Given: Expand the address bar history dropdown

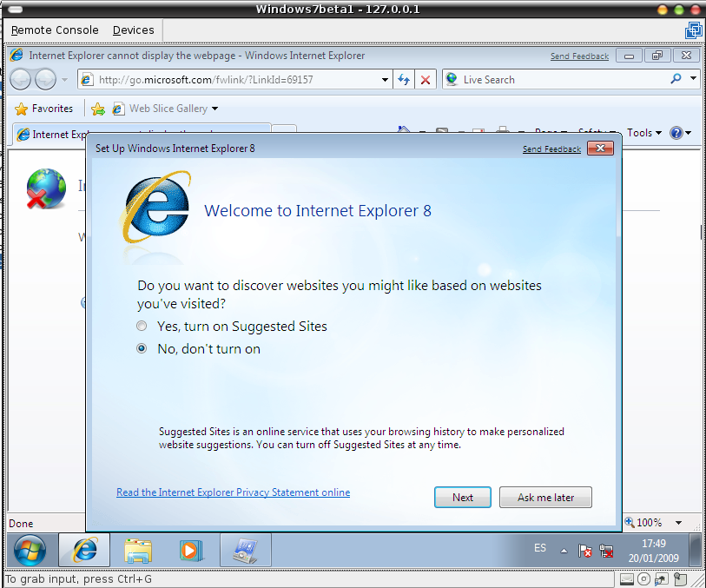Looking at the screenshot, I should coord(385,80).
